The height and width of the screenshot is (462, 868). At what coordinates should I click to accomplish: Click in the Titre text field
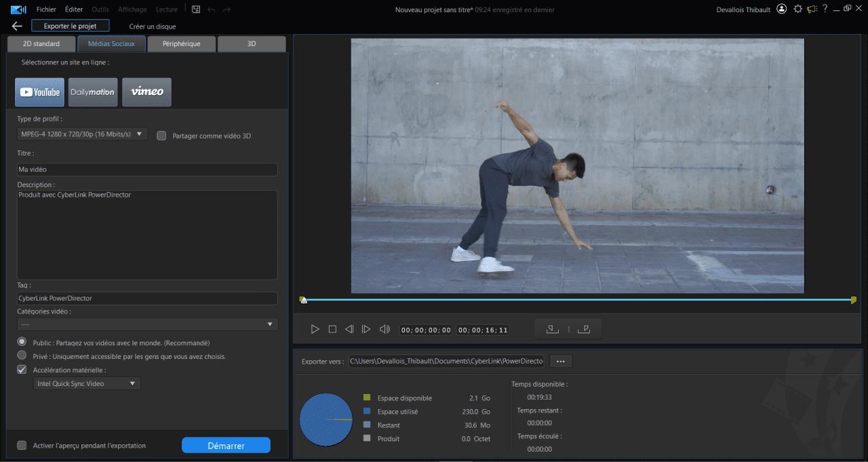click(x=147, y=170)
